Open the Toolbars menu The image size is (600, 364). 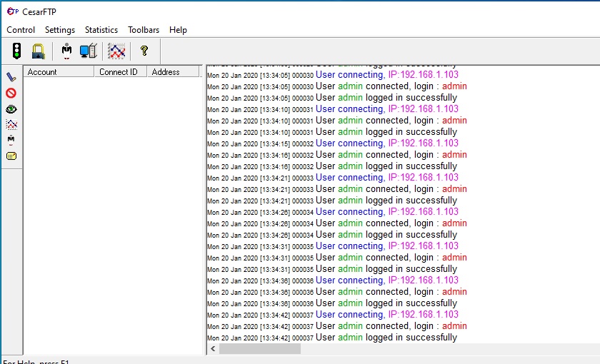pyautogui.click(x=144, y=30)
